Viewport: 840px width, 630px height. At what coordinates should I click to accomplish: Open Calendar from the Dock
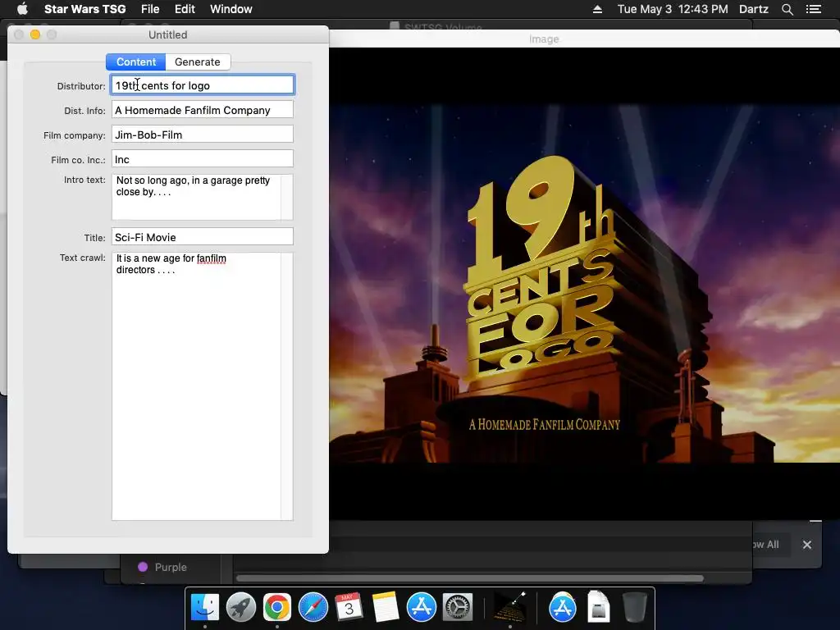[x=349, y=607]
